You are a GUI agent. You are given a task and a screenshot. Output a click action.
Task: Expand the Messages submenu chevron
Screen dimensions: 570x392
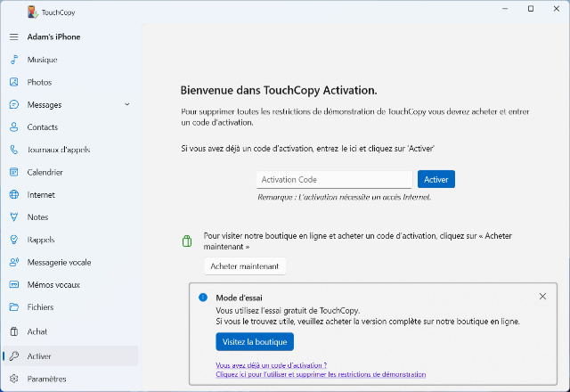coord(127,104)
